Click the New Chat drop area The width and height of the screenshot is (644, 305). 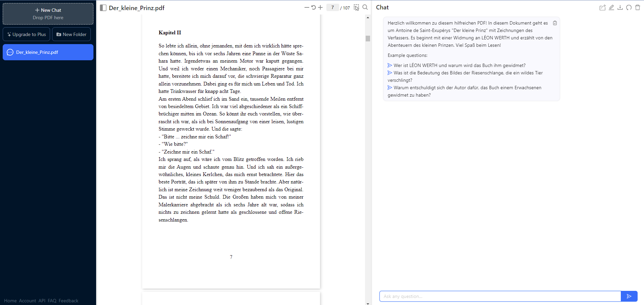click(48, 14)
